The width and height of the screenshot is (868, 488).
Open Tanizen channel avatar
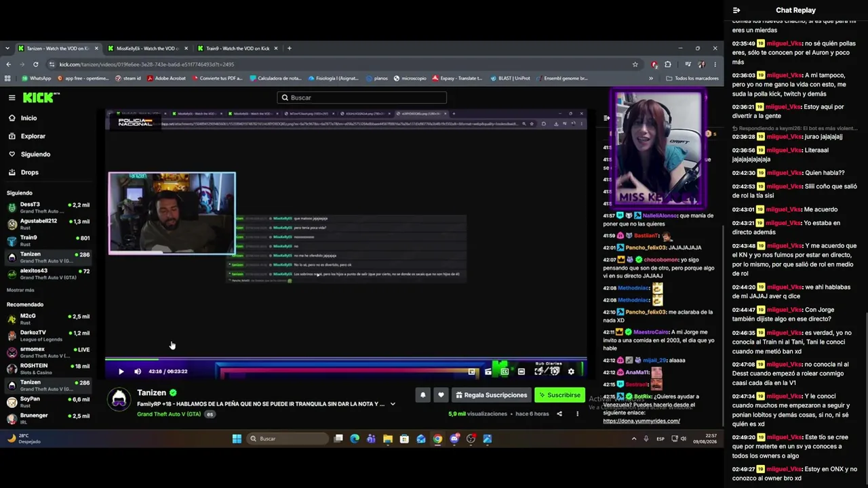pyautogui.click(x=119, y=400)
